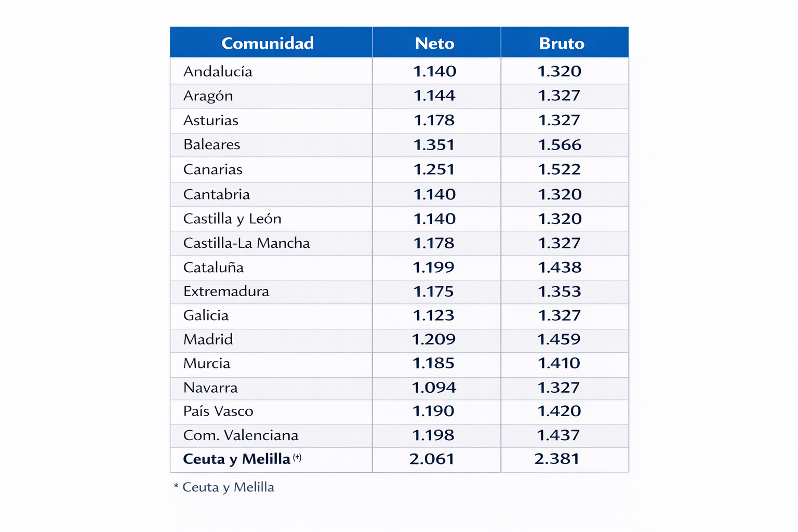The width and height of the screenshot is (798, 532).
Task: Select the Canarias Bruto value 1.522
Action: (x=559, y=169)
